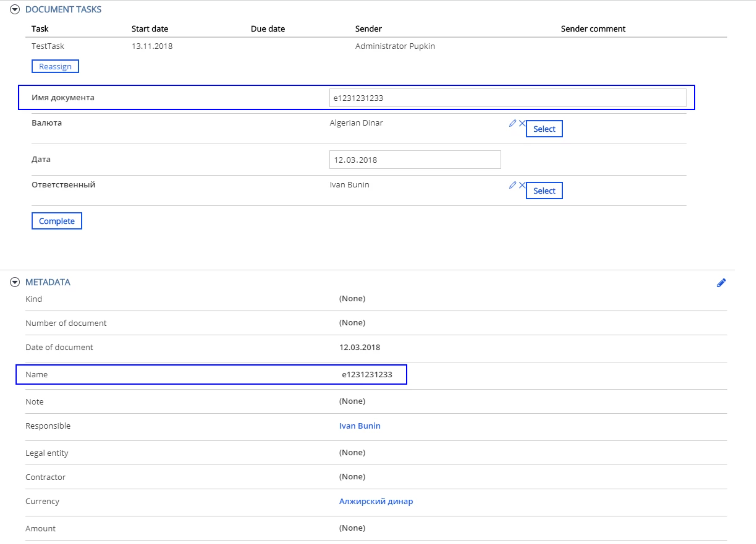Select a currency for Валюта
The image size is (756, 544).
pyautogui.click(x=544, y=129)
